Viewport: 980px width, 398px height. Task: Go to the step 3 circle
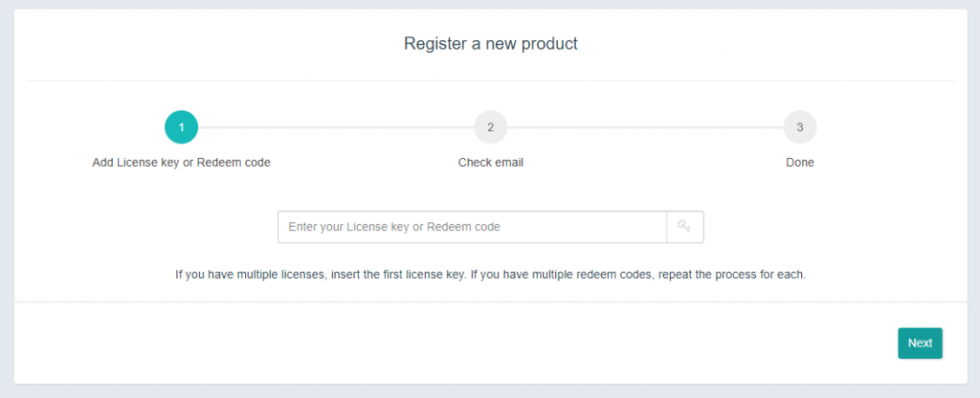tap(799, 127)
